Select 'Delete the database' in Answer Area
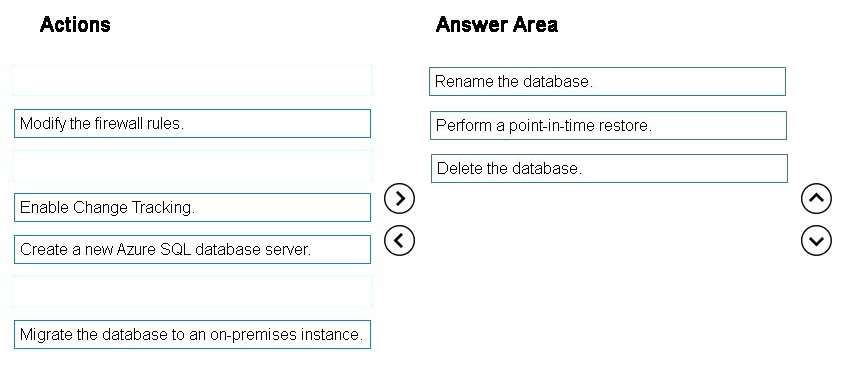This screenshot has height=366, width=842. pyautogui.click(x=609, y=169)
